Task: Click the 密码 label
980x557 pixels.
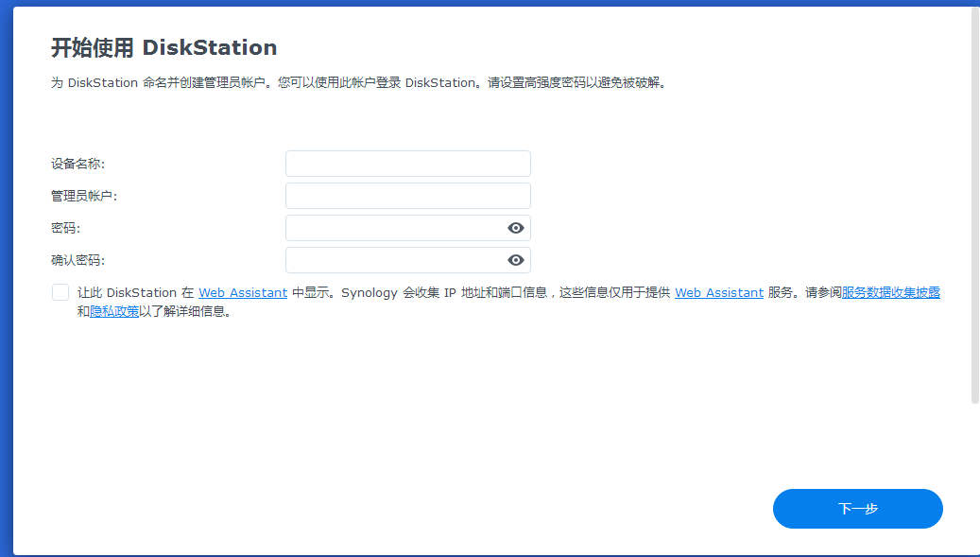Action: [65, 228]
